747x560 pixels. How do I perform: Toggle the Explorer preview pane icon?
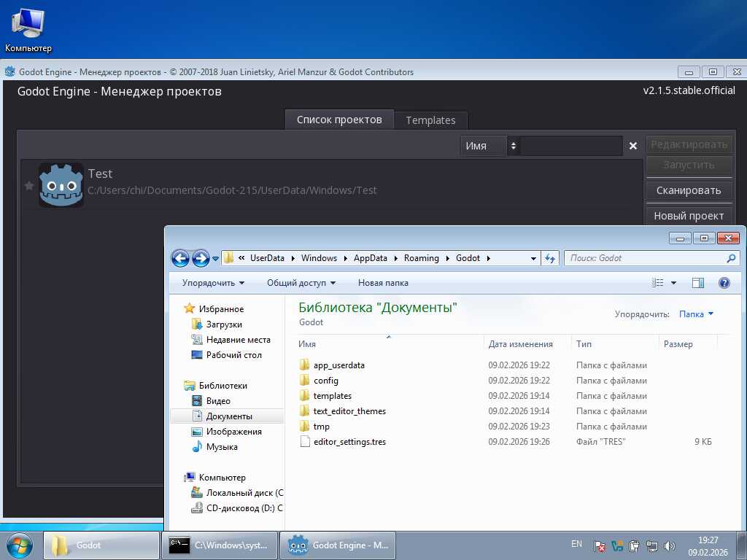697,283
